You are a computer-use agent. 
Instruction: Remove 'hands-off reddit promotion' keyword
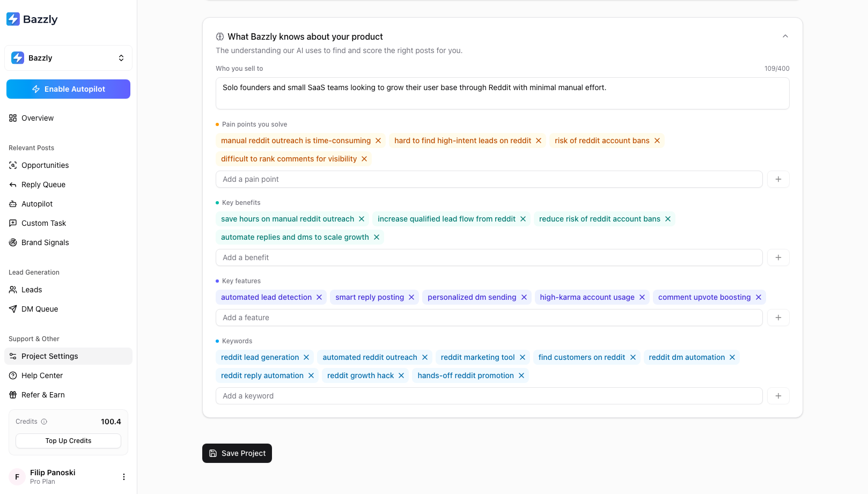(521, 375)
